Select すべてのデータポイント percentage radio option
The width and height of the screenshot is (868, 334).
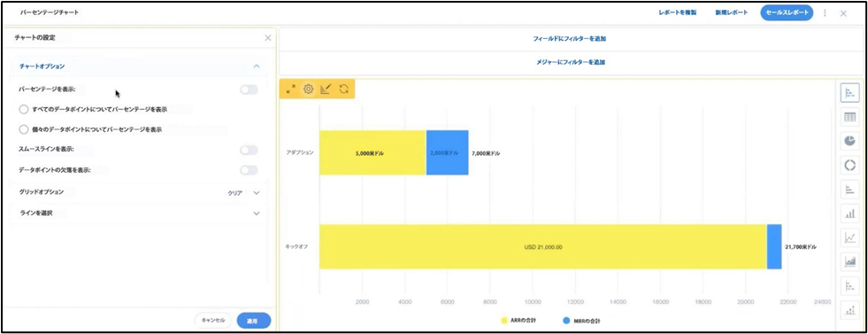[23, 109]
